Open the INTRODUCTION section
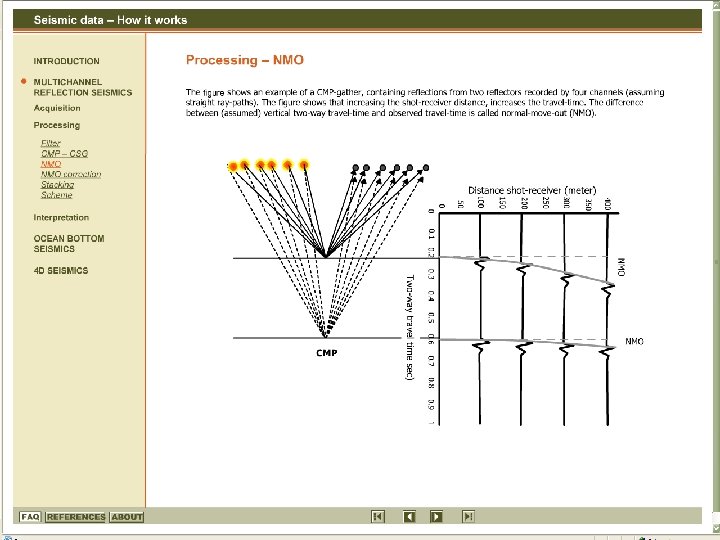The image size is (720, 540). click(x=66, y=61)
